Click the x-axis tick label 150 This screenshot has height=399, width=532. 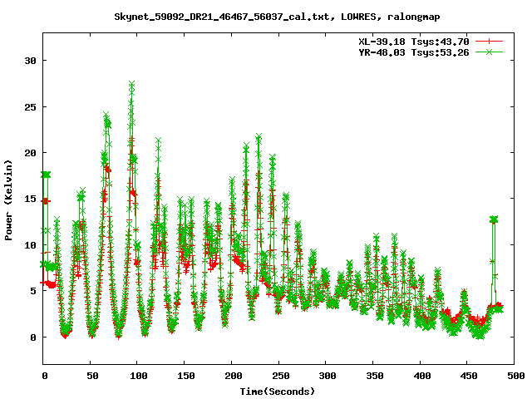[186, 376]
